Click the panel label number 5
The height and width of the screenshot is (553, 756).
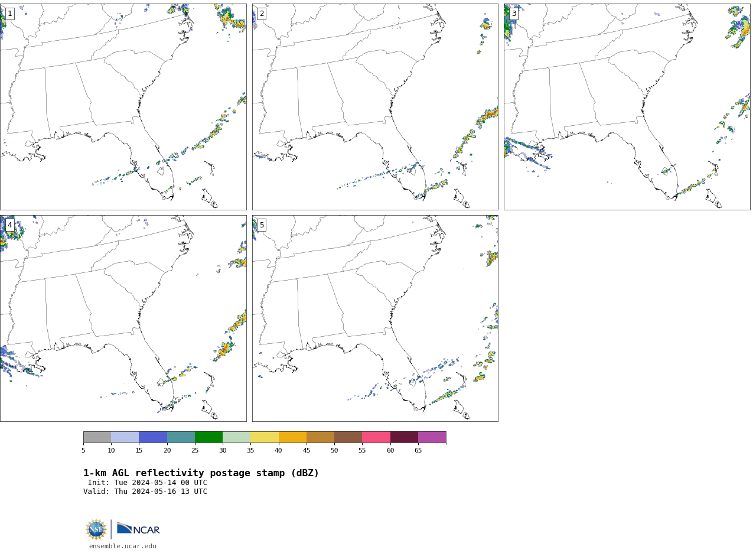[x=262, y=225]
